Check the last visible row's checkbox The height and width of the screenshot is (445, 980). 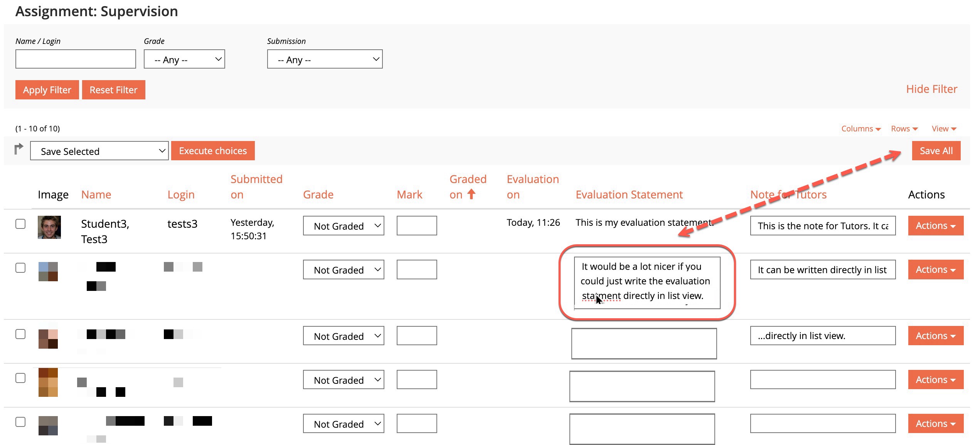[x=20, y=422]
